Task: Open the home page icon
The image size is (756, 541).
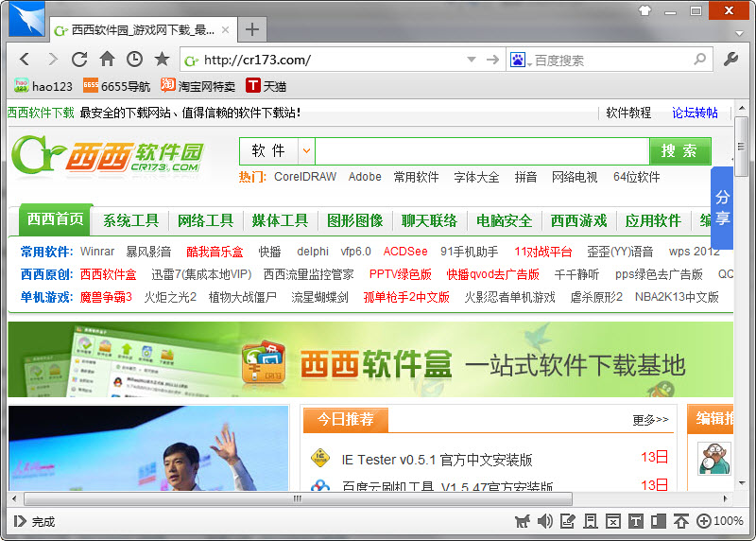Action: [107, 59]
